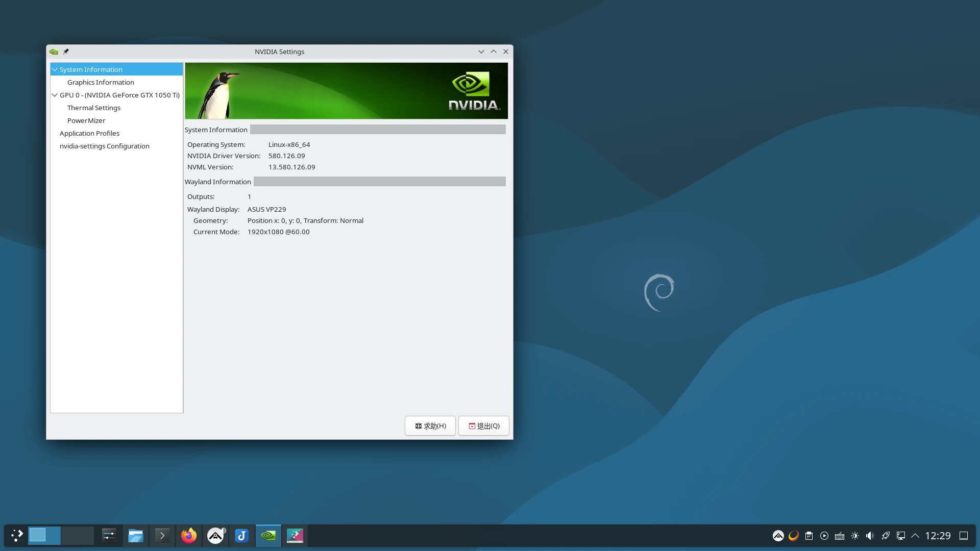The height and width of the screenshot is (551, 980).
Task: Click the 求助(H) help button
Action: tap(430, 426)
